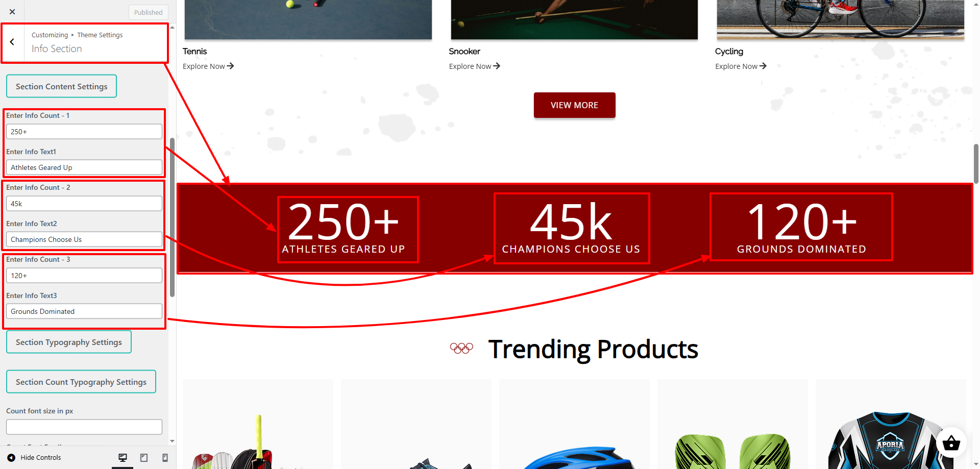Viewport: 980px width, 469px height.
Task: Switch to tablet preview icon
Action: (144, 458)
